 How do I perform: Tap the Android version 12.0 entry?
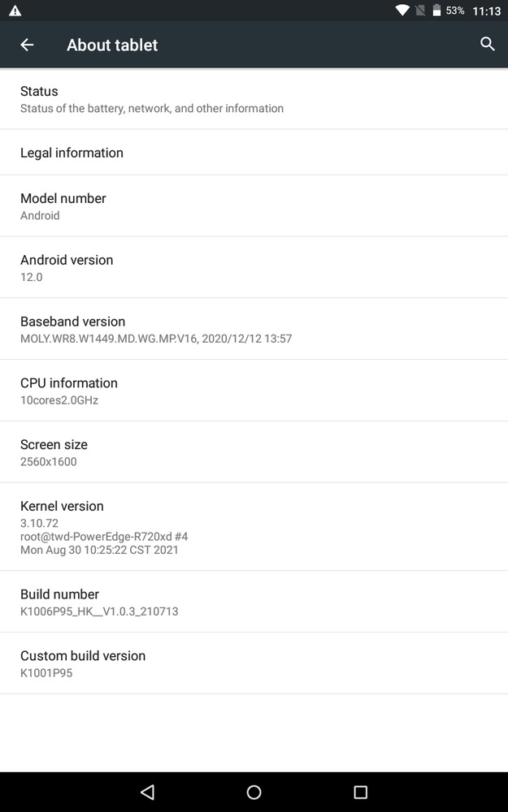coord(254,268)
